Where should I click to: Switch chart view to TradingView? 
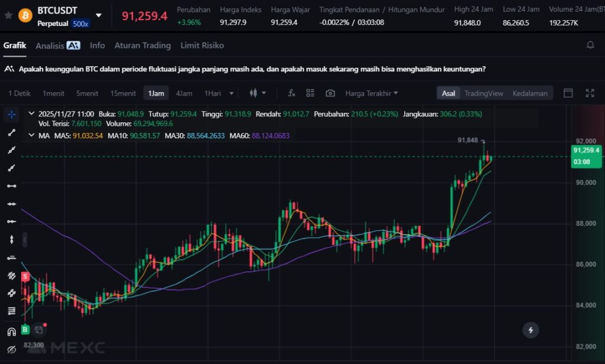coord(483,93)
